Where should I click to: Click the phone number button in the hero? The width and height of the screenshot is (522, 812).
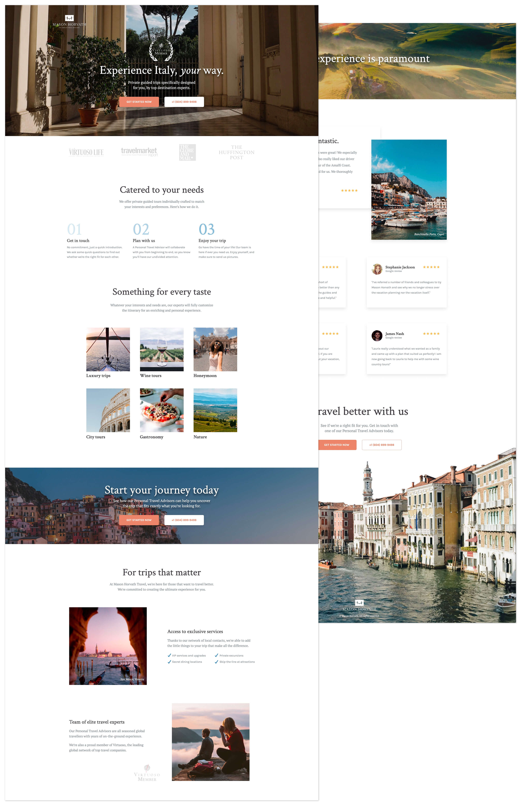[184, 102]
